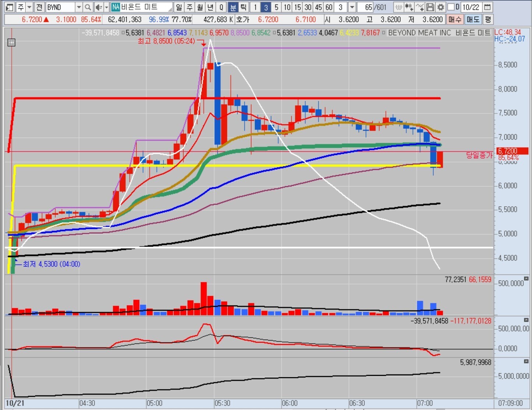Open the dropdown next to 주 selector

29,7
